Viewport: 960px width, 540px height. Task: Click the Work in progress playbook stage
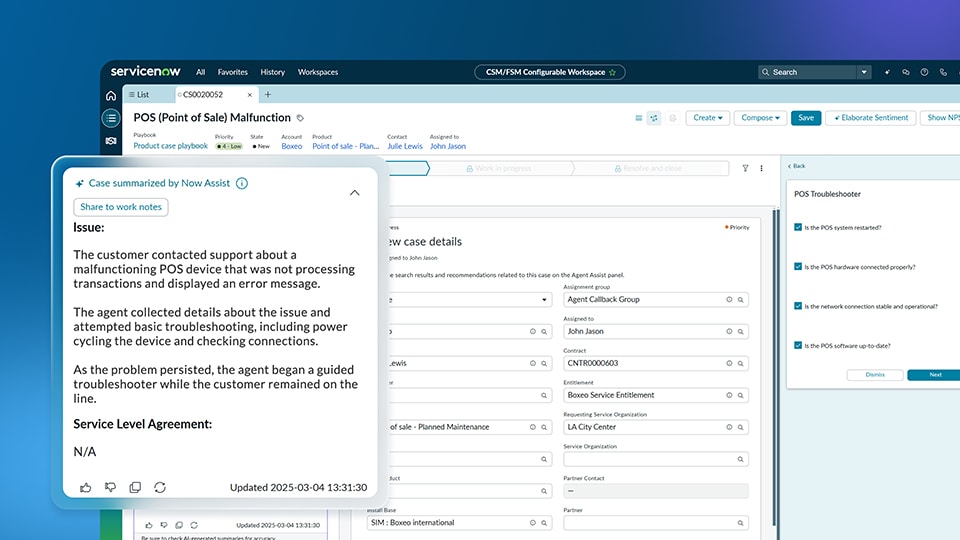click(x=499, y=168)
